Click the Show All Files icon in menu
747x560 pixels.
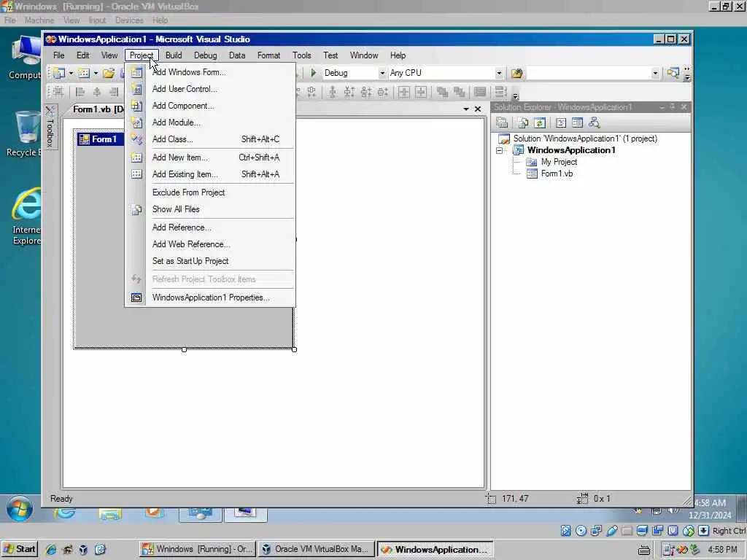[x=136, y=209]
